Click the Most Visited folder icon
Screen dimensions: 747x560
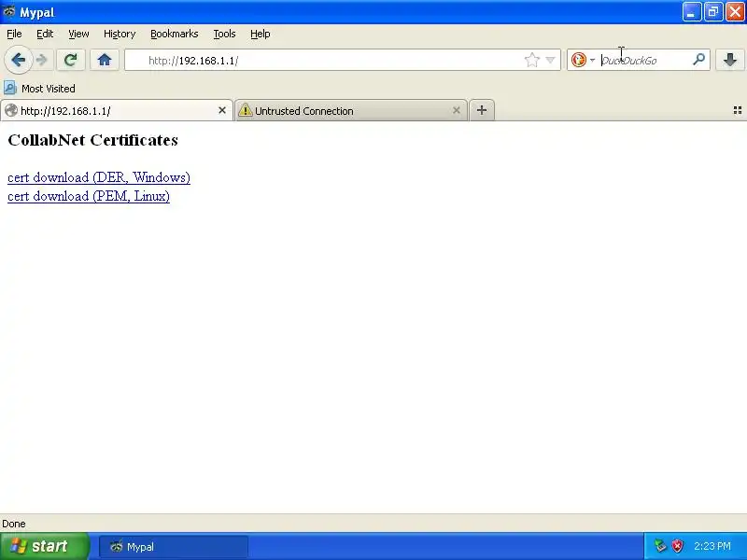pos(10,88)
